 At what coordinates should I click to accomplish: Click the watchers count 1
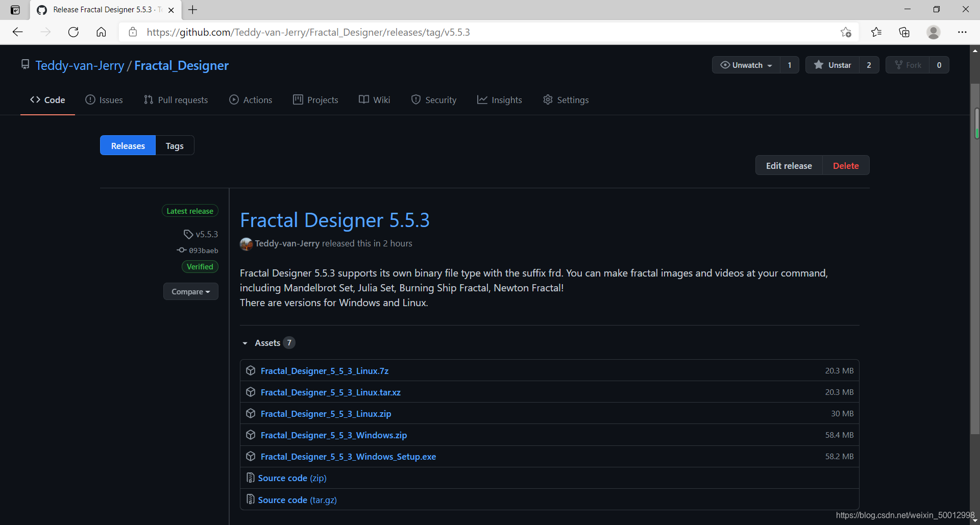(790, 65)
